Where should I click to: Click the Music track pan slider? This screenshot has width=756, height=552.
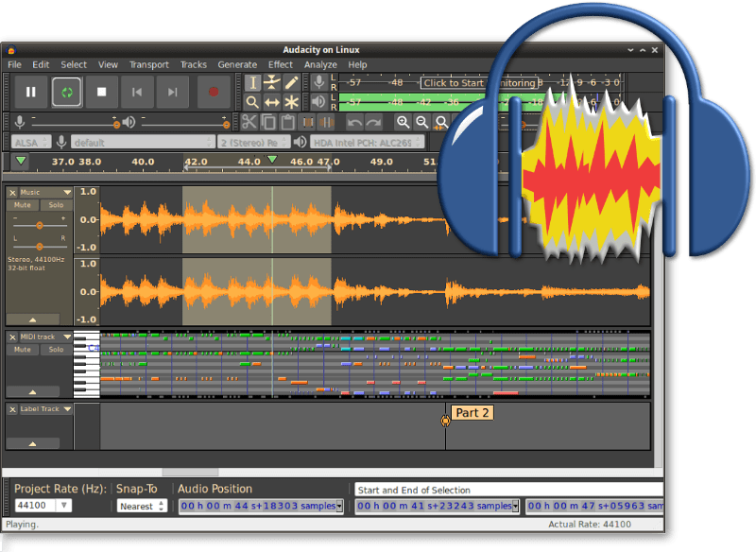point(40,247)
